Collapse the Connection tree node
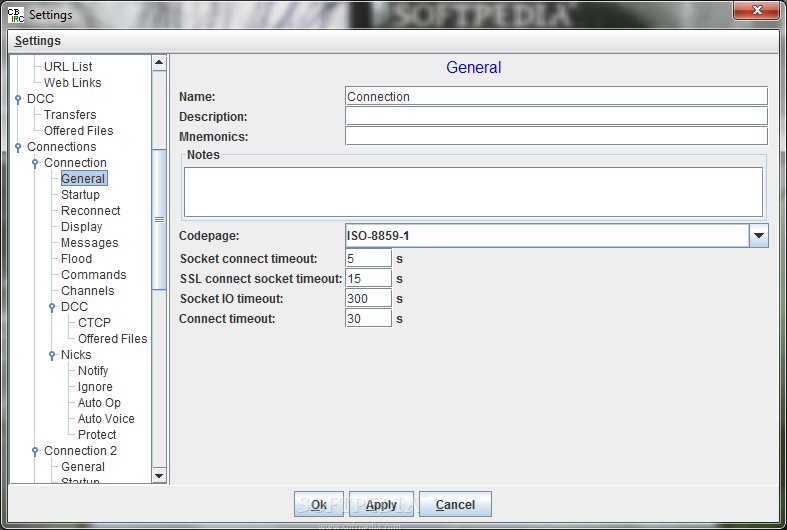The image size is (787, 530). point(35,163)
